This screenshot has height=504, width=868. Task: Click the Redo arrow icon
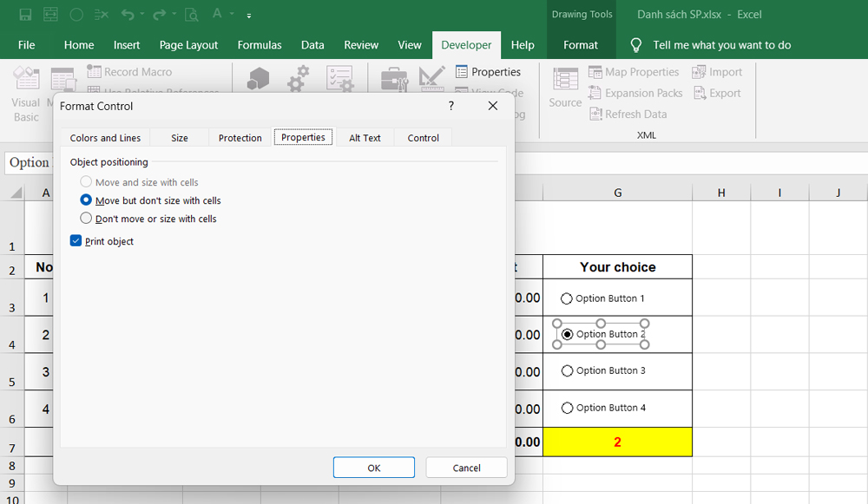click(160, 15)
